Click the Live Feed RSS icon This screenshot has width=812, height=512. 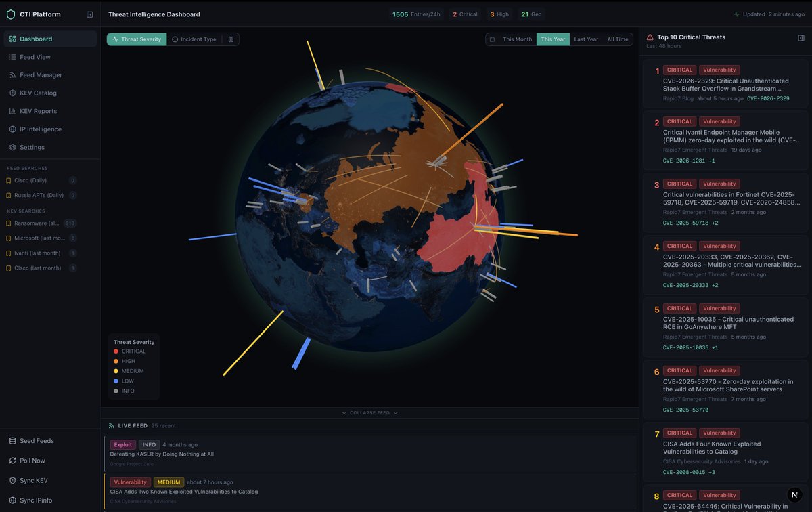[112, 426]
